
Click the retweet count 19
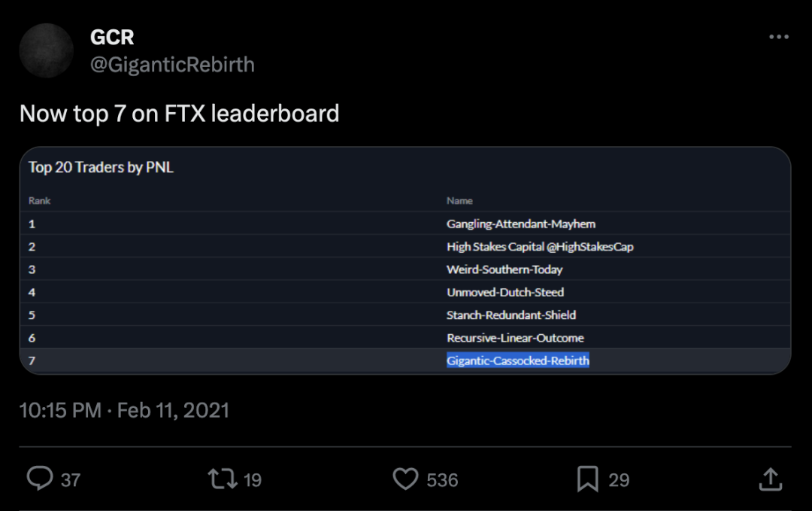coord(253,480)
